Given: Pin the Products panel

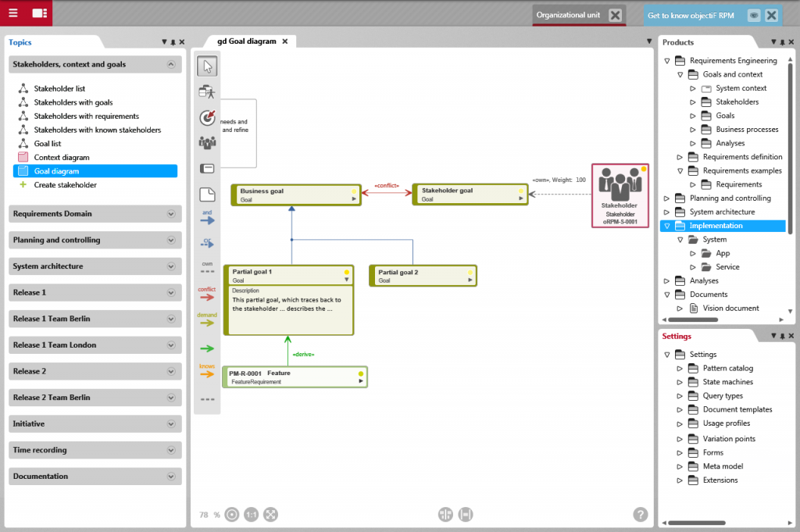Looking at the screenshot, I should 782,42.
